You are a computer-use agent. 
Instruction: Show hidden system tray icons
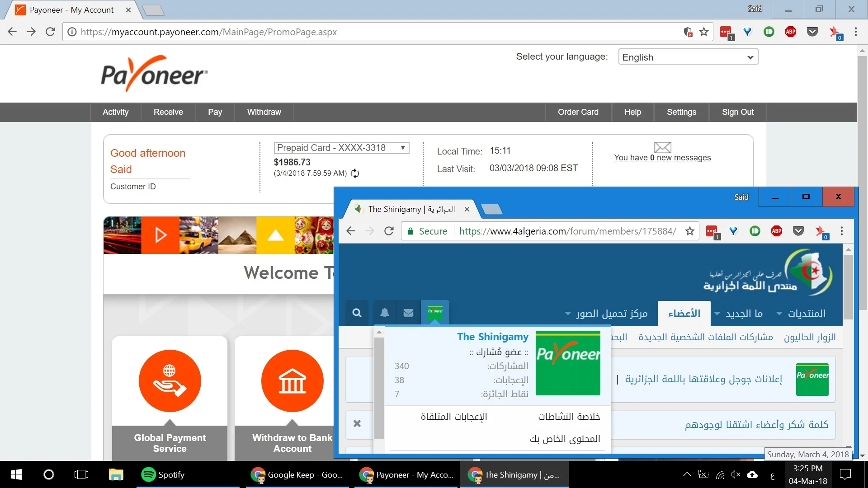[687, 474]
